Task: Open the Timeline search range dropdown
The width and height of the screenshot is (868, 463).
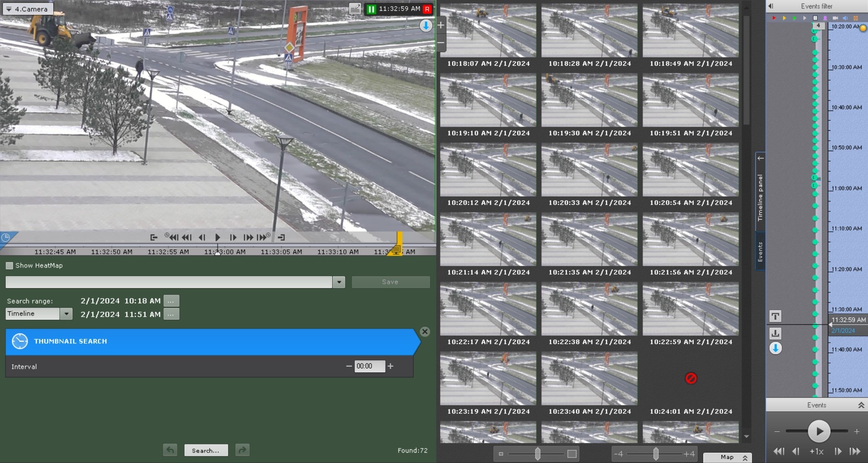Action: click(66, 314)
